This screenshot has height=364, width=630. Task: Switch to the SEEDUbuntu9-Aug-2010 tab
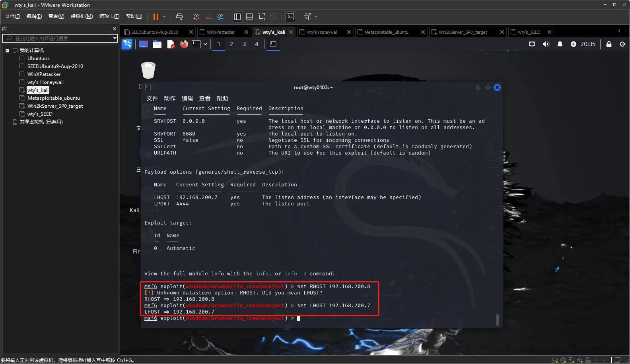pos(154,32)
